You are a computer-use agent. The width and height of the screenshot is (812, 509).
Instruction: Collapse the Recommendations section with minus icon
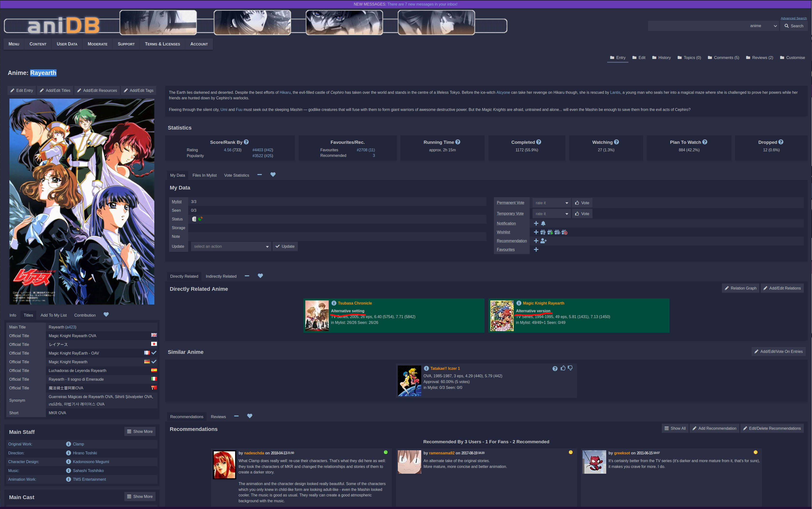(x=236, y=416)
